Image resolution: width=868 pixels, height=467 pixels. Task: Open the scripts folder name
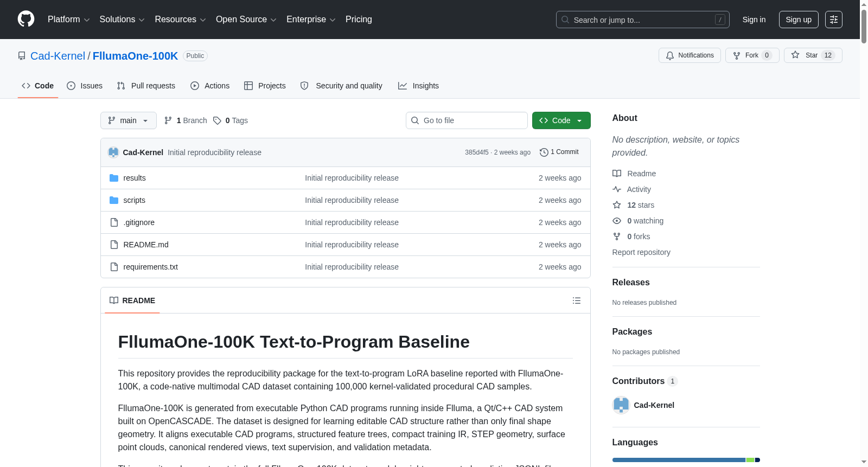pyautogui.click(x=135, y=200)
